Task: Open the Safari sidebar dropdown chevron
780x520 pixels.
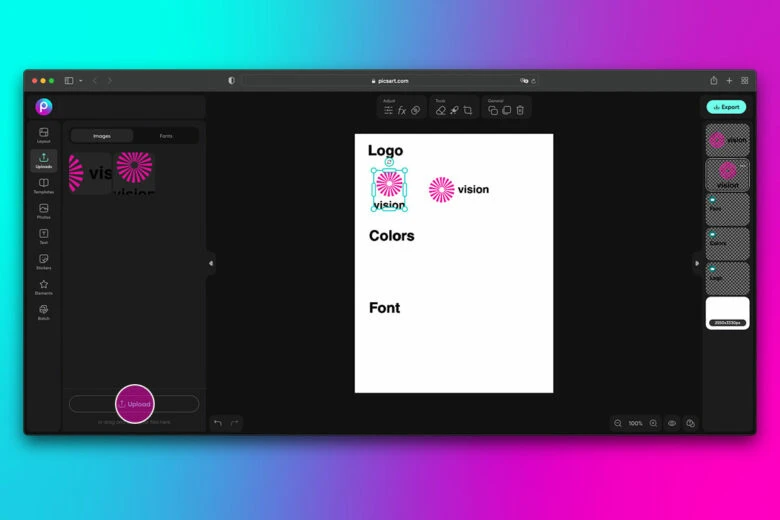Action: pyautogui.click(x=81, y=80)
